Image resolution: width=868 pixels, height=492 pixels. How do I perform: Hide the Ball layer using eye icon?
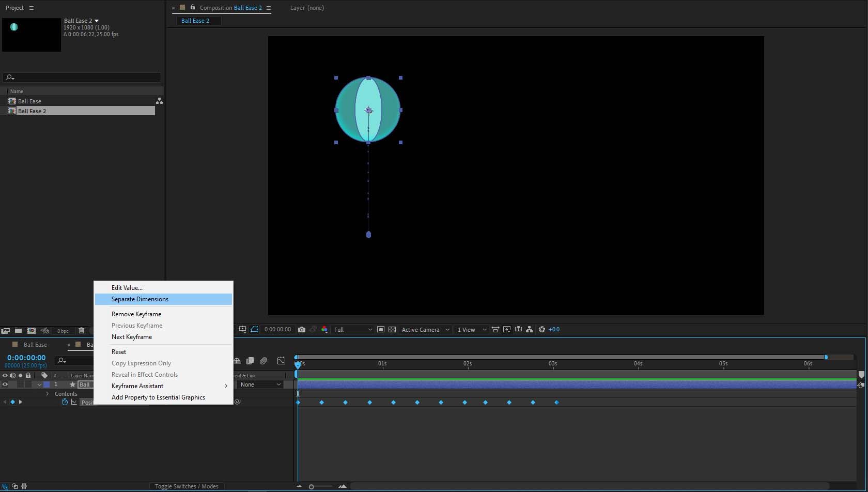pos(5,385)
